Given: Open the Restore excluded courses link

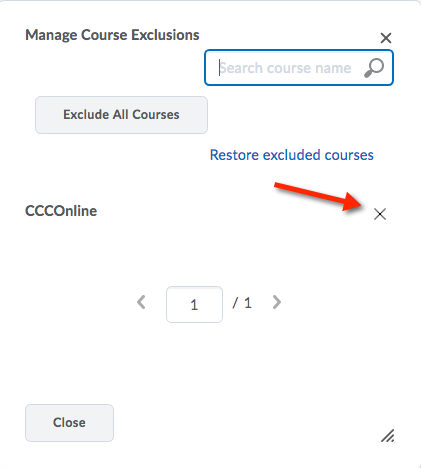Looking at the screenshot, I should click(x=292, y=155).
